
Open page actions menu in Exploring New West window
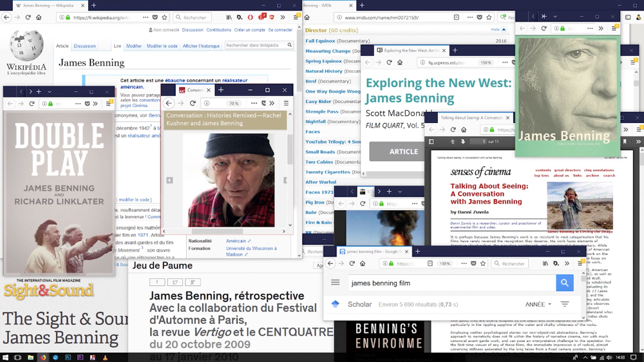(x=505, y=62)
